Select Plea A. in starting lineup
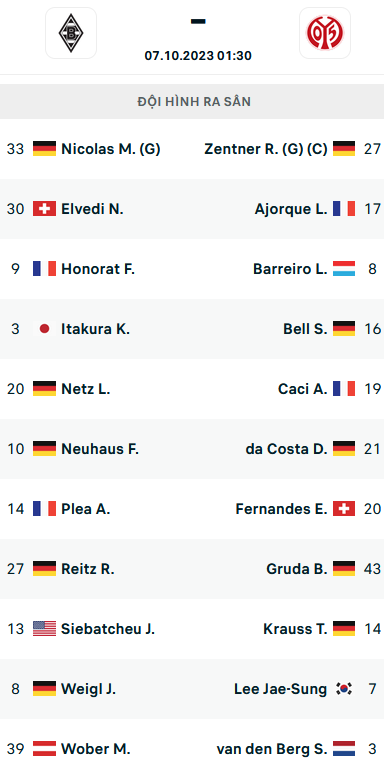Image resolution: width=384 pixels, height=767 pixels. (x=86, y=509)
